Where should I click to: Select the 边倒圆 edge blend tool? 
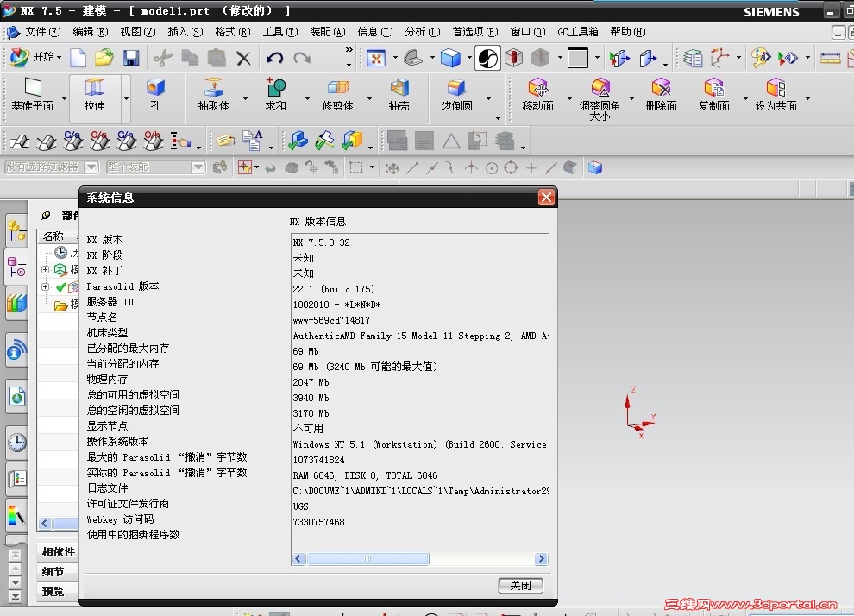(456, 95)
